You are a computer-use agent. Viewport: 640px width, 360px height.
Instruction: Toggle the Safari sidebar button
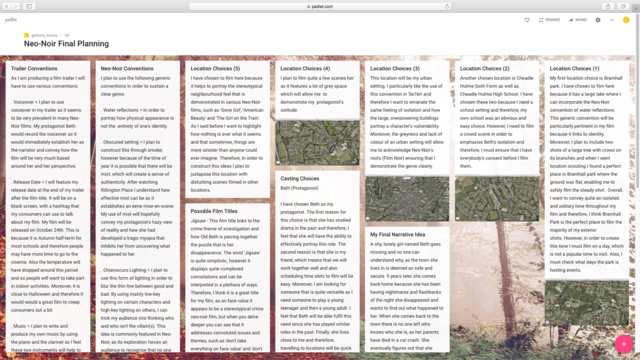click(29, 6)
